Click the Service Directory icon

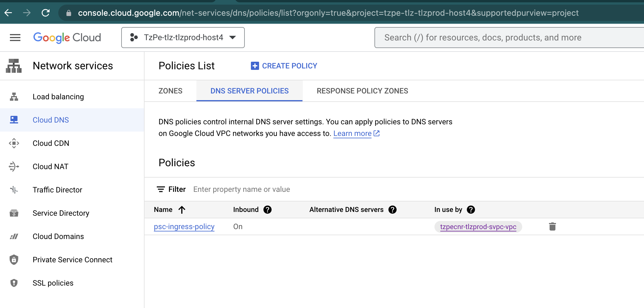click(x=14, y=213)
